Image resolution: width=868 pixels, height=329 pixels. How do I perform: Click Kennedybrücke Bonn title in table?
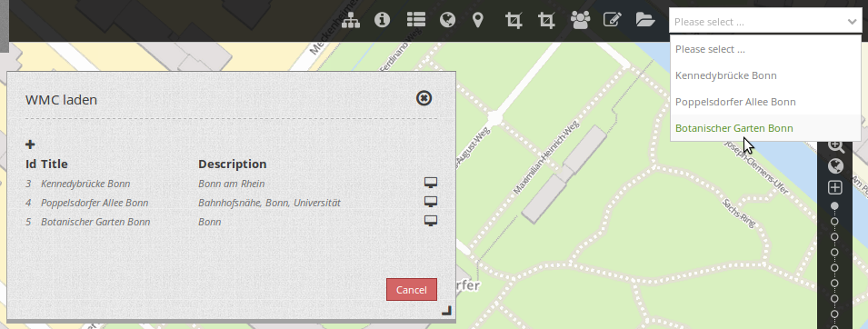click(85, 184)
